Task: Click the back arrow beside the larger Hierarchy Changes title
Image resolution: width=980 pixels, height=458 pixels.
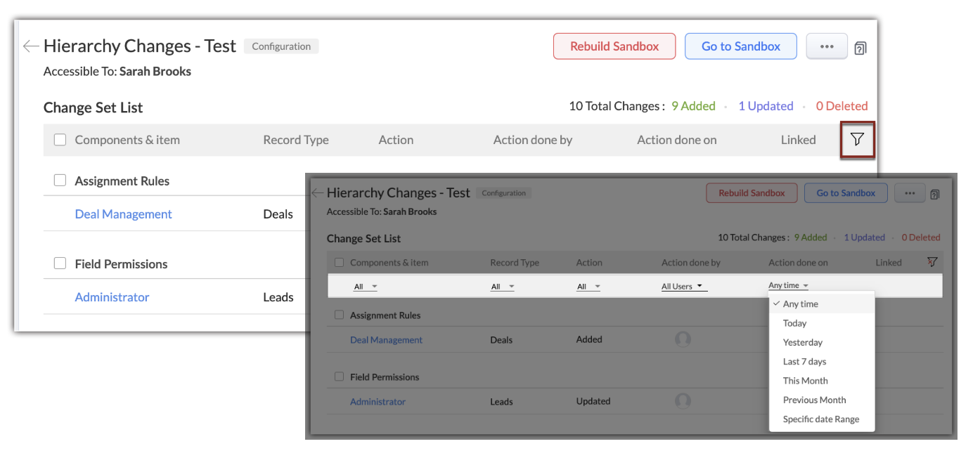Action: tap(30, 46)
